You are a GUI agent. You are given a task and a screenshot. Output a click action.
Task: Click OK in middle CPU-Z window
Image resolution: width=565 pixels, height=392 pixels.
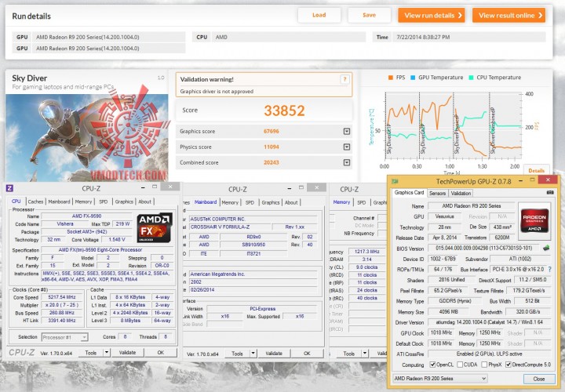click(x=307, y=354)
